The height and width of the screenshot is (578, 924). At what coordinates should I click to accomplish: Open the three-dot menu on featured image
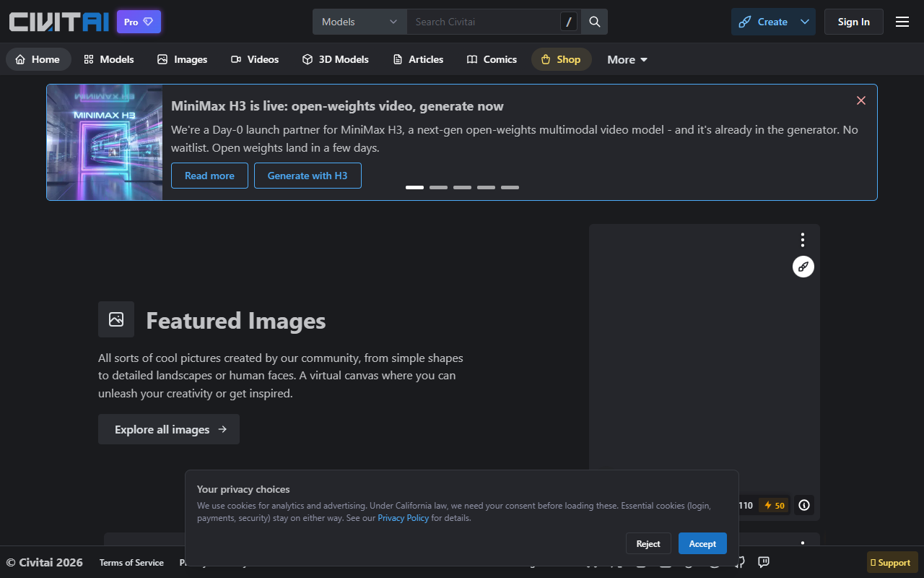click(x=803, y=240)
